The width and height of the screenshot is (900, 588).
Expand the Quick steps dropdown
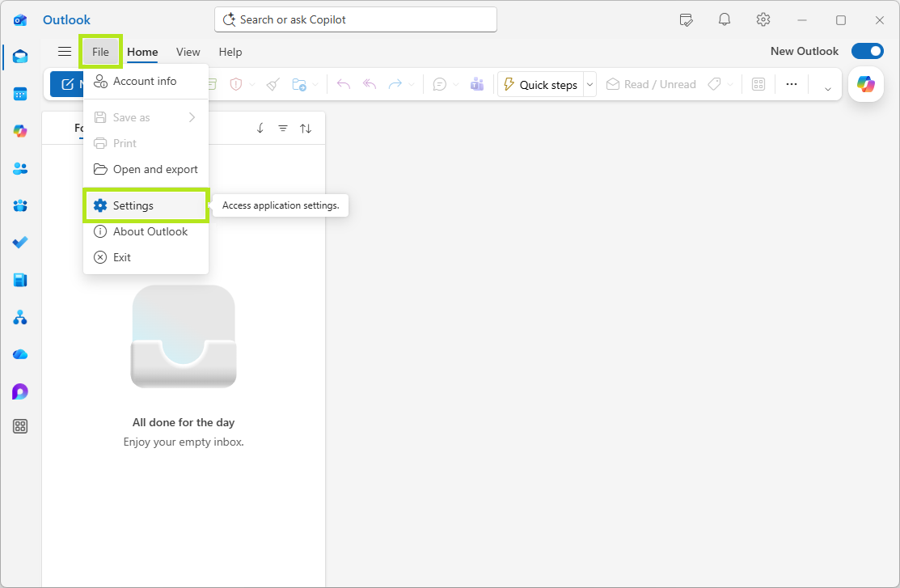coord(589,84)
